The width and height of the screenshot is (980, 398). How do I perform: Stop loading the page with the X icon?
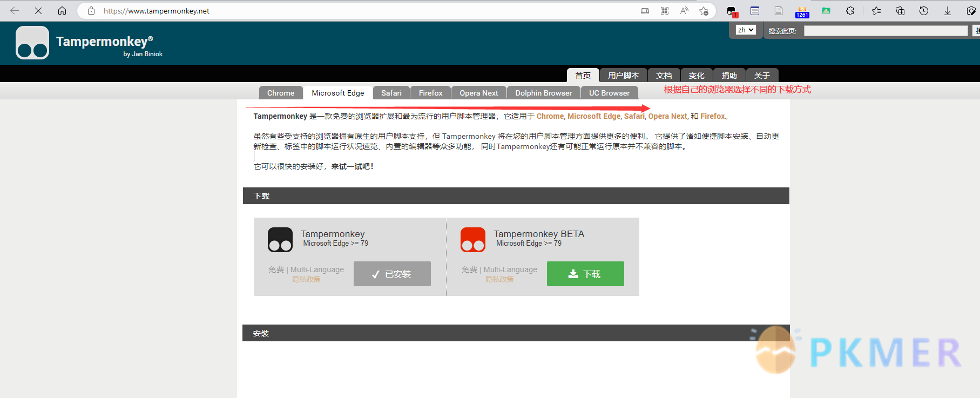coord(38,10)
